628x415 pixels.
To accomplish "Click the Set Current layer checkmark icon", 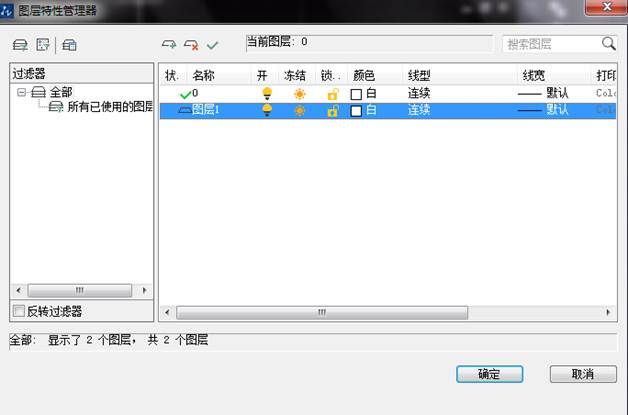I will [212, 45].
